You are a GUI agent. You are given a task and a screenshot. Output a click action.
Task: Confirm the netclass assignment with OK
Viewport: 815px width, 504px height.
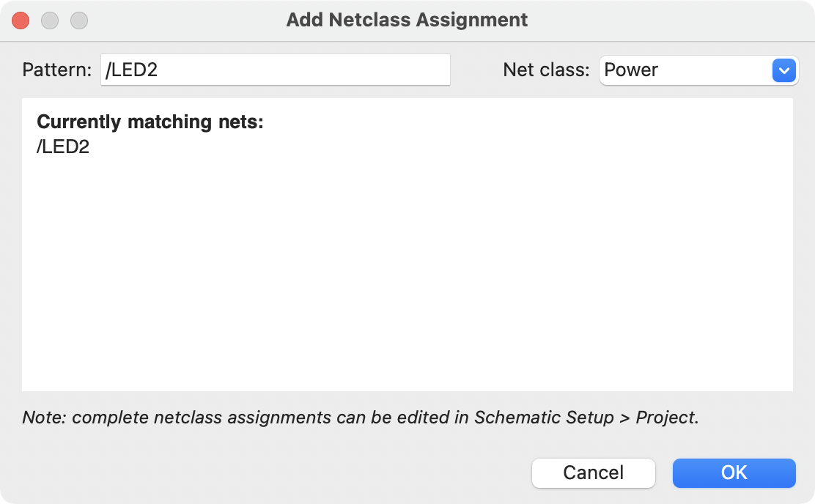pos(734,472)
